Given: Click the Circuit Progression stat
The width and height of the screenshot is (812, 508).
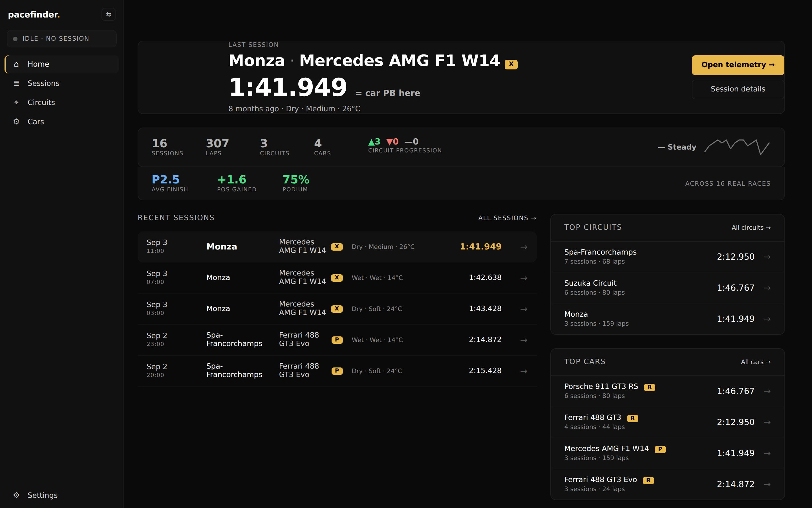Looking at the screenshot, I should click(x=405, y=146).
